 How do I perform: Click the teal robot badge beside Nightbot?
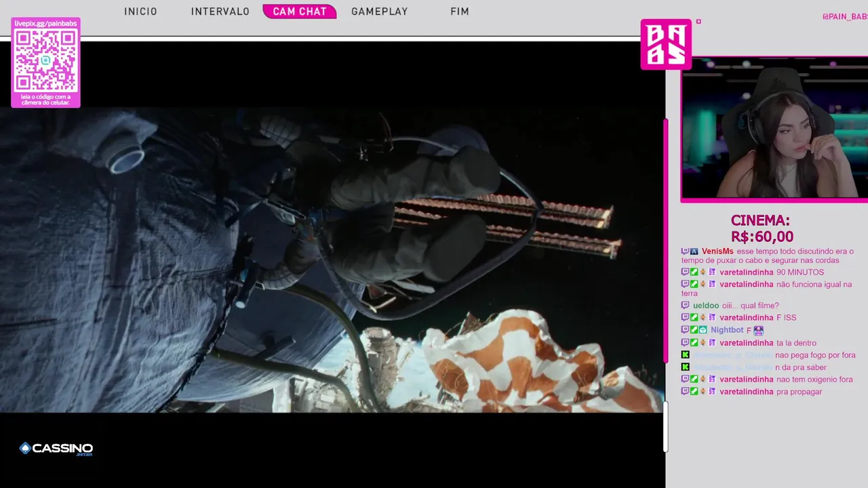tap(703, 330)
